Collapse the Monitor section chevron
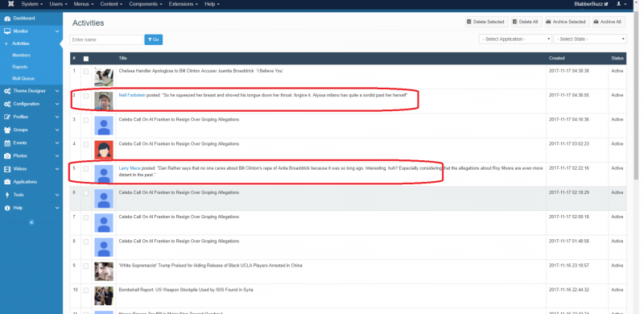The height and width of the screenshot is (314, 644). point(57,31)
